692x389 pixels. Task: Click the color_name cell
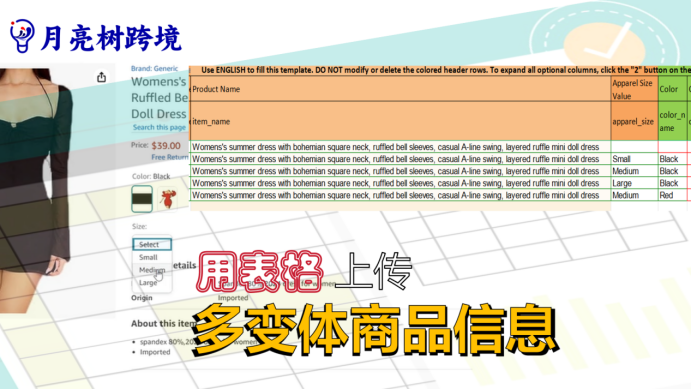(x=672, y=121)
